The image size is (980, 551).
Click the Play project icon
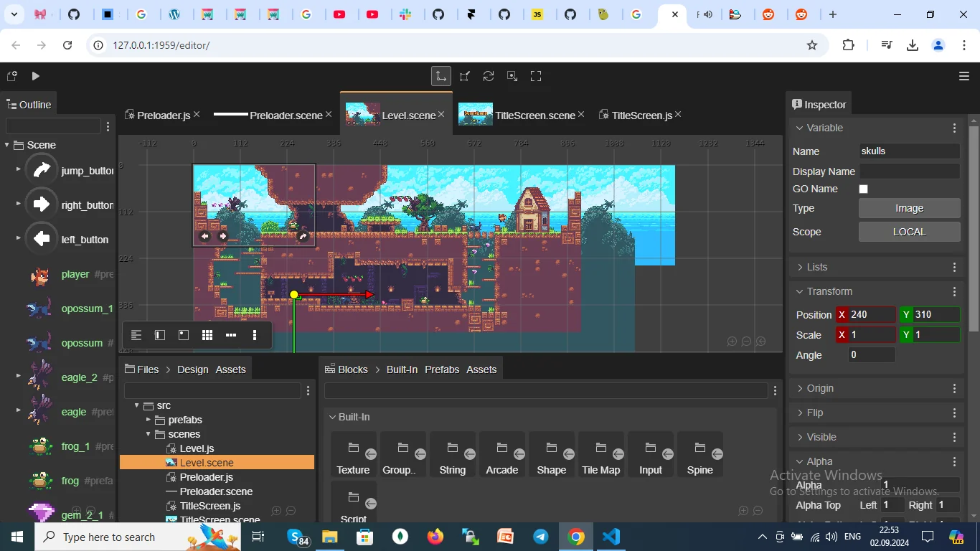pos(36,76)
